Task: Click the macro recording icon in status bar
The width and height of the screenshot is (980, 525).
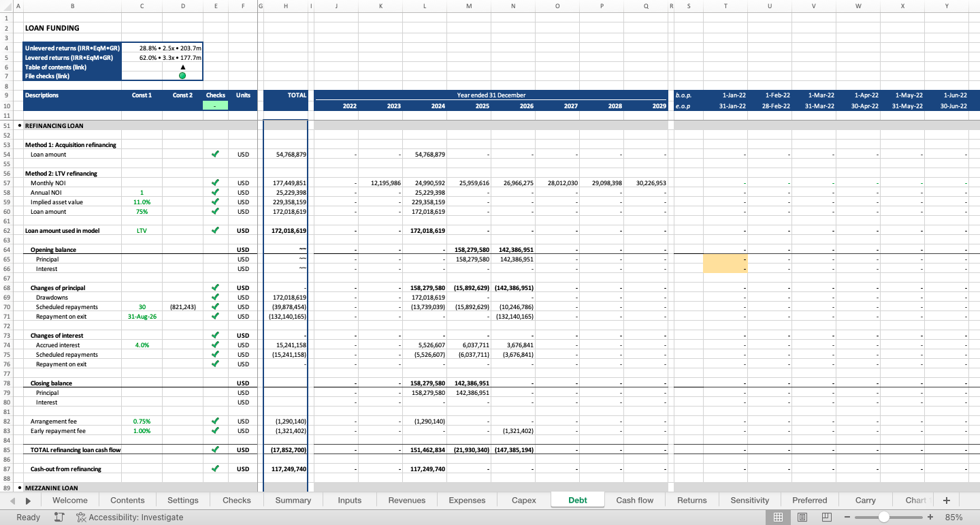Action: coord(59,518)
